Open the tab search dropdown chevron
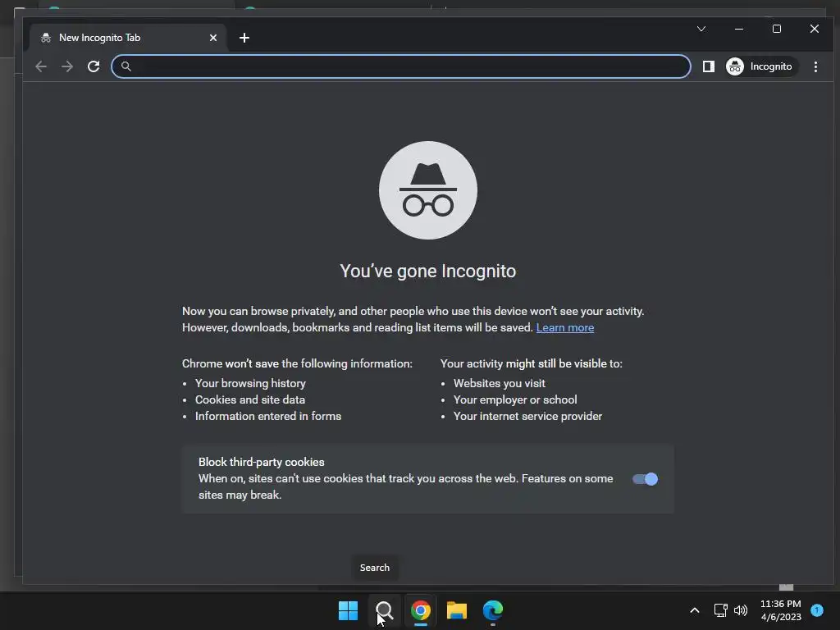Screen dimensions: 840x630 [701, 29]
